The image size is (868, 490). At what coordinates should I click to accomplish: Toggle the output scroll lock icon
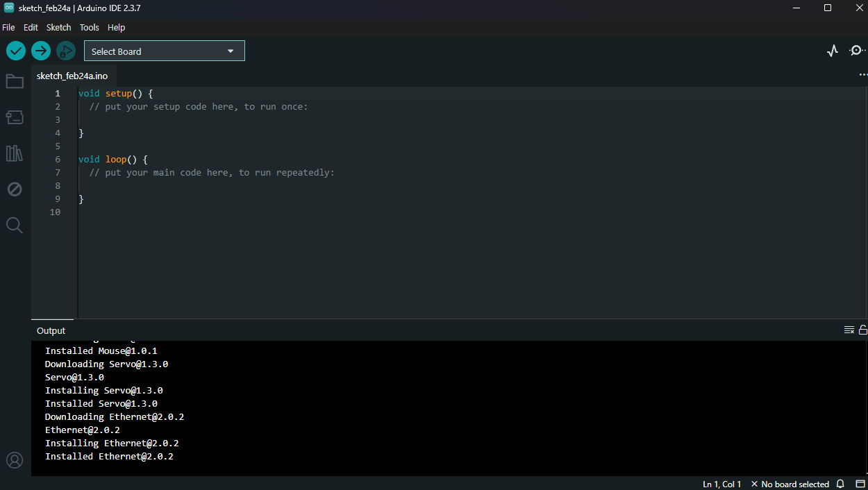tap(863, 330)
